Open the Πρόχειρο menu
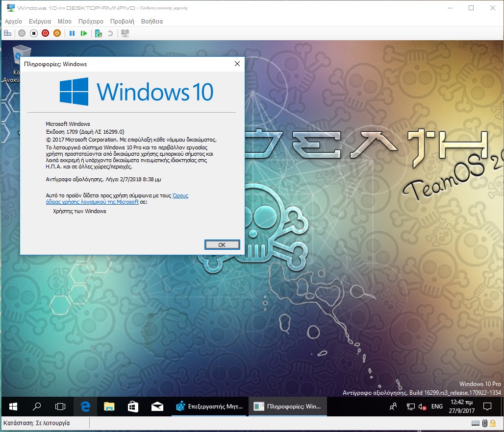This screenshot has width=504, height=432. 91,21
